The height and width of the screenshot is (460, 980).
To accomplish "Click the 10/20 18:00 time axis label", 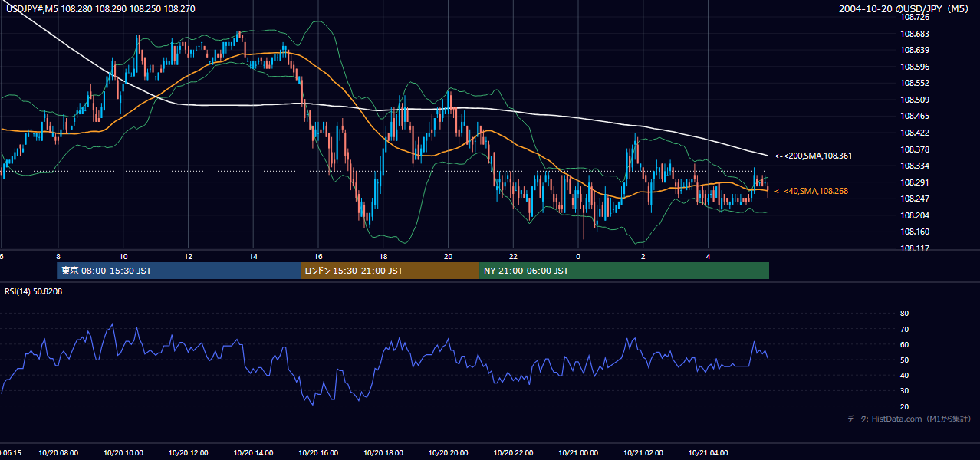I will (x=383, y=453).
